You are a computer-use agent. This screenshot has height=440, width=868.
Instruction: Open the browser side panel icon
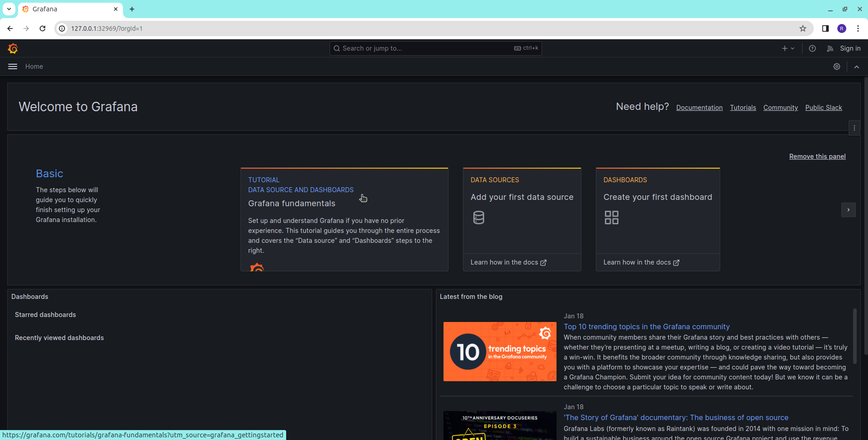pos(826,28)
